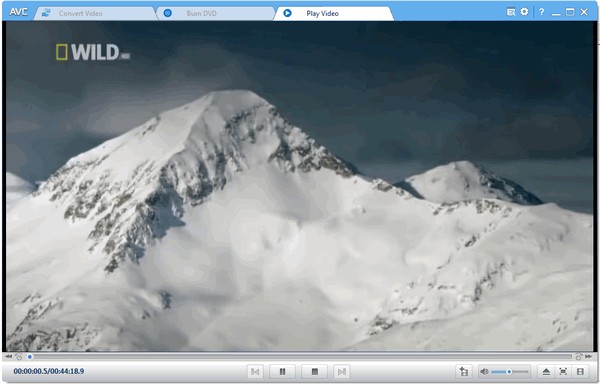Open the settings gear icon
Image resolution: width=600 pixels, height=385 pixels.
click(x=524, y=11)
